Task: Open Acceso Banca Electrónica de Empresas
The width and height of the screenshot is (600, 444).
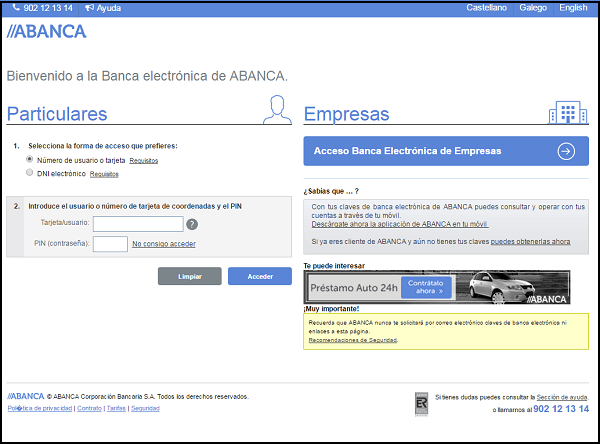Action: pyautogui.click(x=446, y=151)
